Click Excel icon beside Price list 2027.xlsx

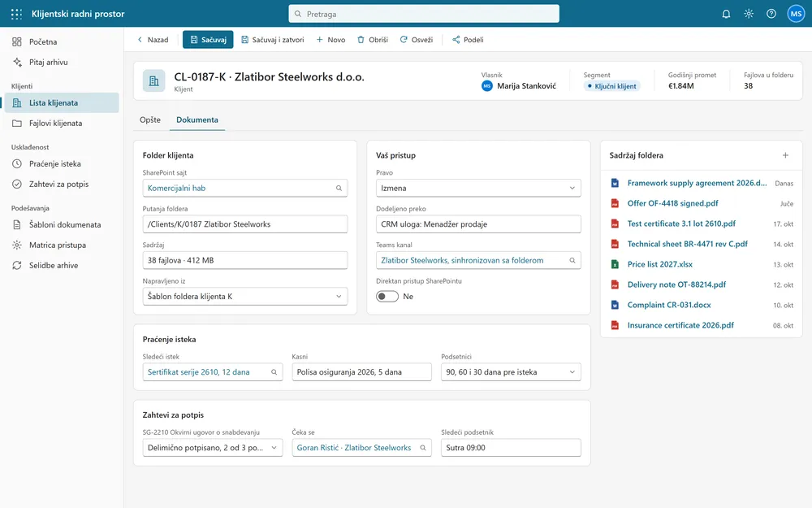coord(615,264)
